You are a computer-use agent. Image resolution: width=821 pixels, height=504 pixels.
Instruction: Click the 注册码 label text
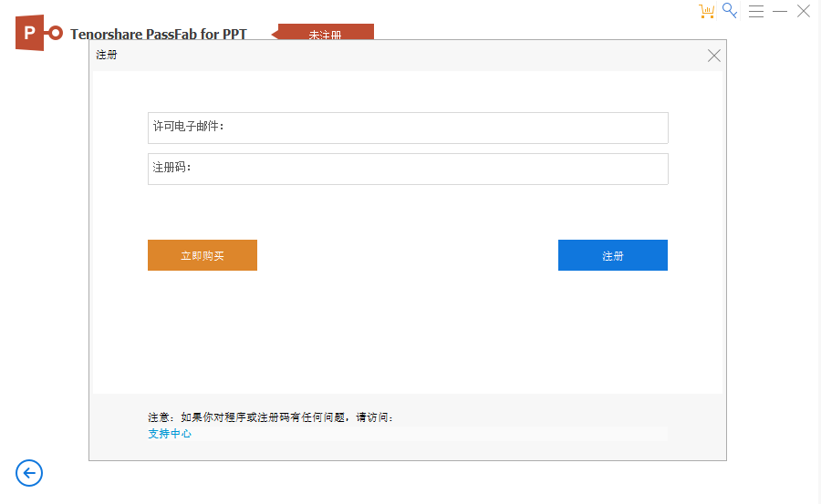171,168
